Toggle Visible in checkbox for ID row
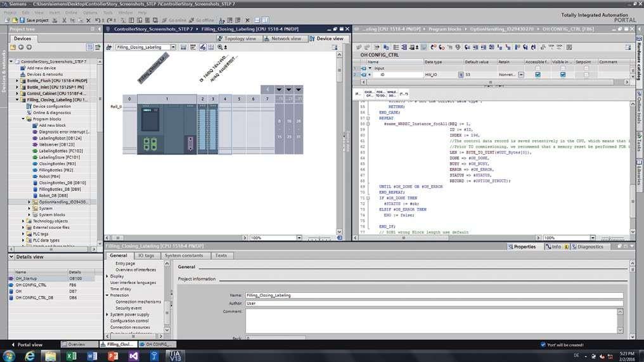 (x=563, y=75)
